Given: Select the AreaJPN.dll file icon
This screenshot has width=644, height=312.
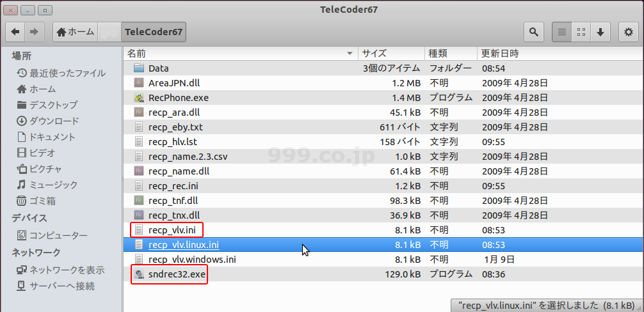Looking at the screenshot, I should (x=139, y=83).
